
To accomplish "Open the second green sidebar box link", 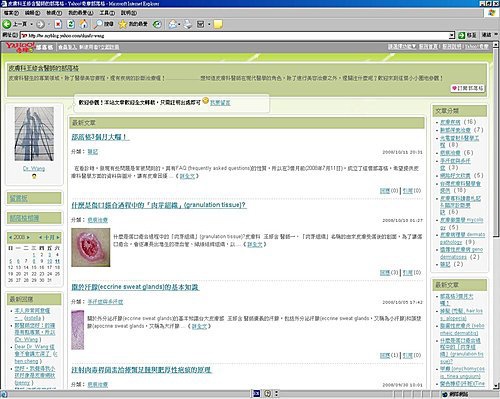I will tap(24, 218).
